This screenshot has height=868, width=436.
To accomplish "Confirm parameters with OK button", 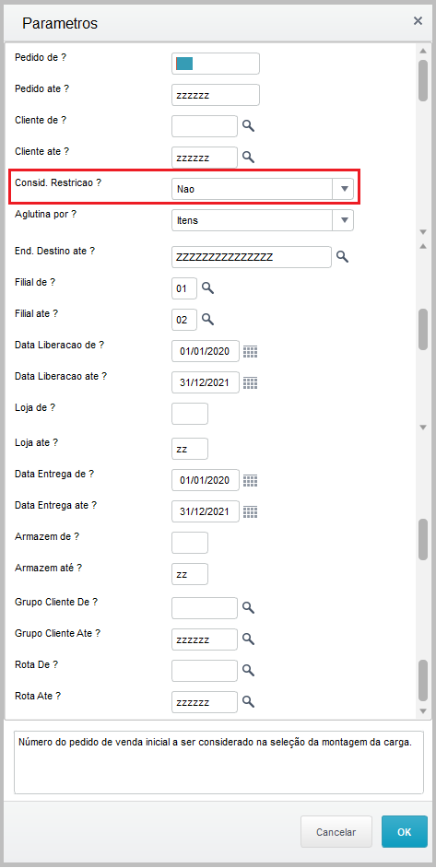I will pos(405,831).
